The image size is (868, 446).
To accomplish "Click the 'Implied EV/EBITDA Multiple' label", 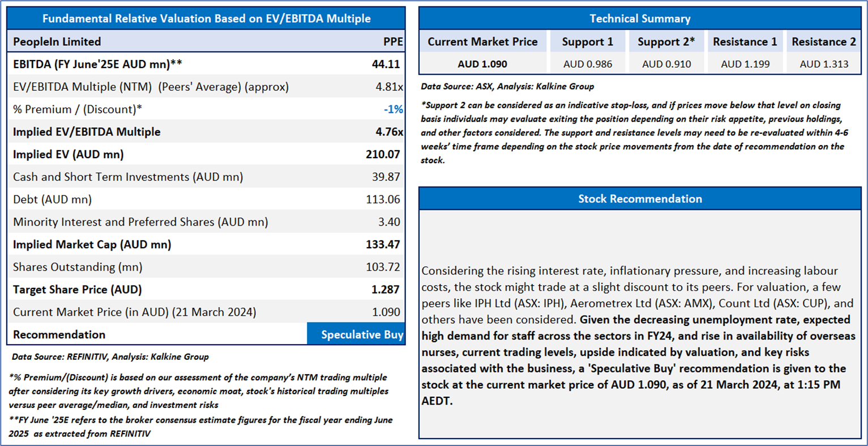I will point(87,132).
